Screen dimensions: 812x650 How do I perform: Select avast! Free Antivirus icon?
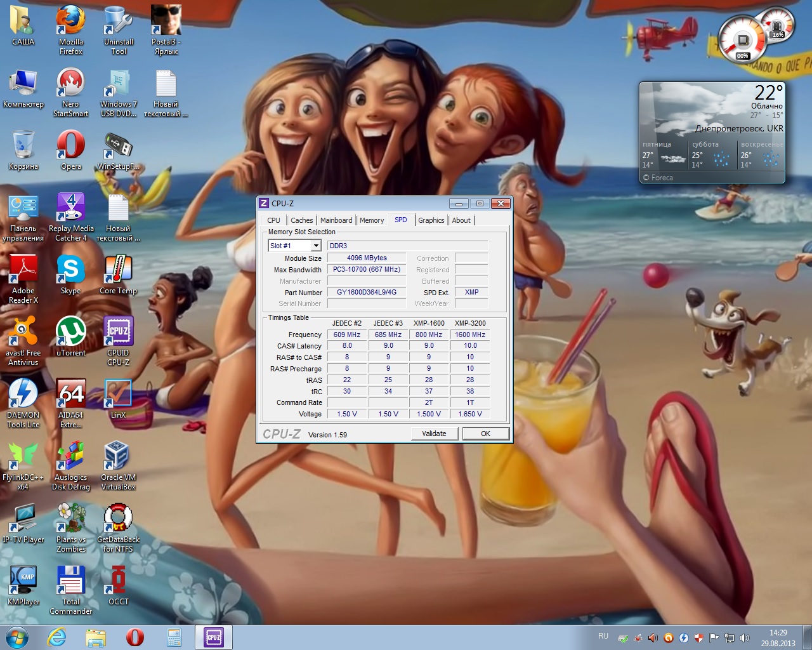click(x=23, y=342)
